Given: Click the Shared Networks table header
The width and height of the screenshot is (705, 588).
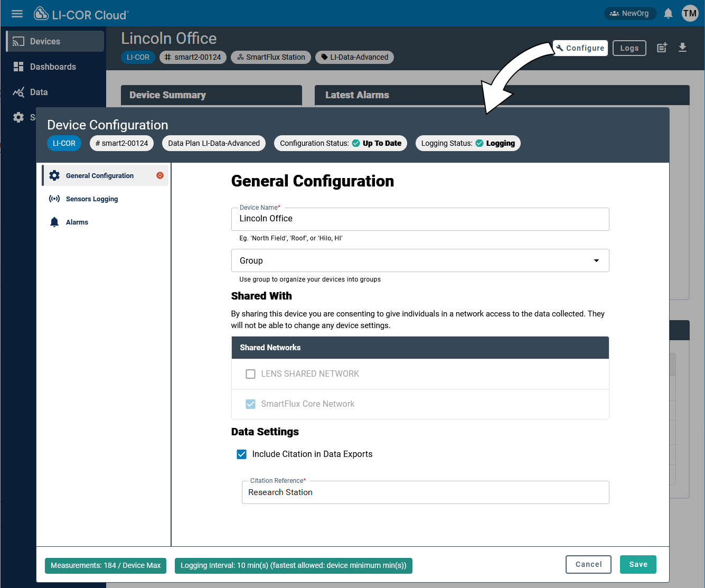Looking at the screenshot, I should (420, 348).
